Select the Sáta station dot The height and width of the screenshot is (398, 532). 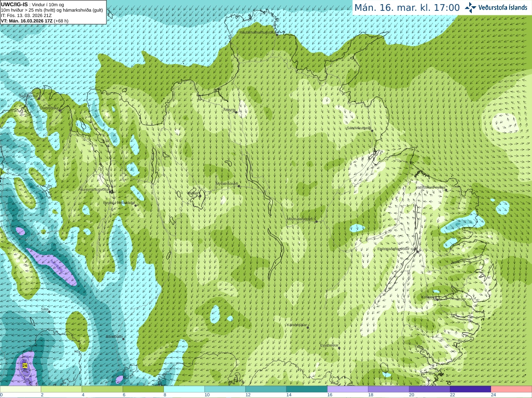tap(49, 312)
